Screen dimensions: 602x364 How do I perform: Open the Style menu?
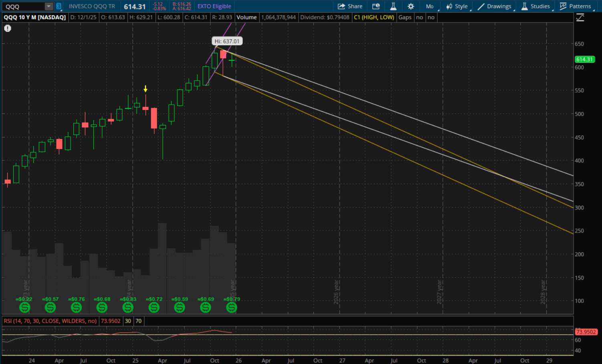pyautogui.click(x=457, y=6)
